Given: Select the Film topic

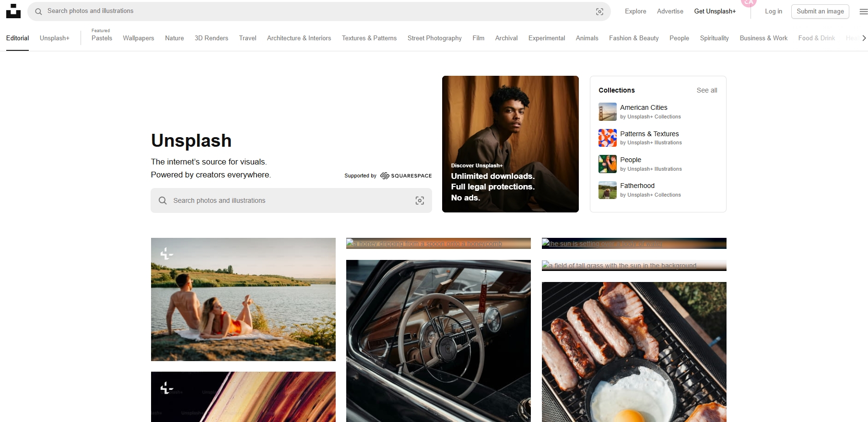Looking at the screenshot, I should 479,38.
